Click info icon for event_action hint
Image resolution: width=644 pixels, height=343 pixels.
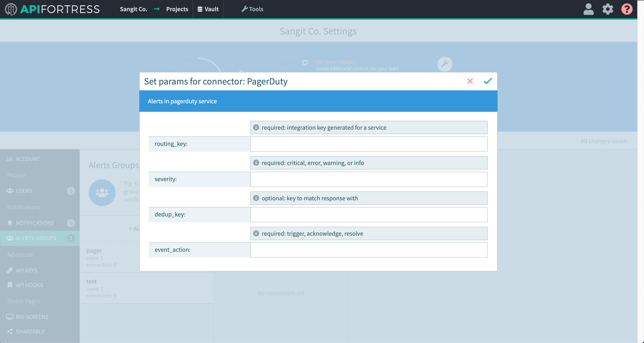[256, 233]
